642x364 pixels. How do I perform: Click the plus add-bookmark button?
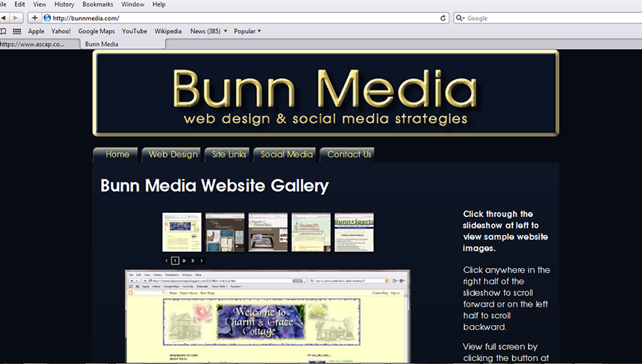tap(35, 18)
